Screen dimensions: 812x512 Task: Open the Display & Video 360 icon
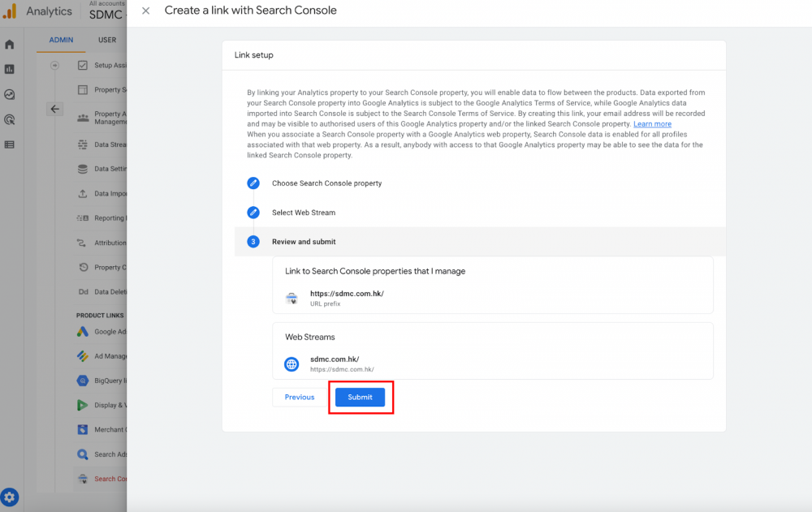pos(82,406)
